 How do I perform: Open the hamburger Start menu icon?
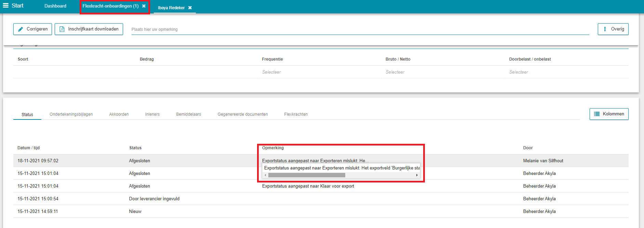pos(6,5)
